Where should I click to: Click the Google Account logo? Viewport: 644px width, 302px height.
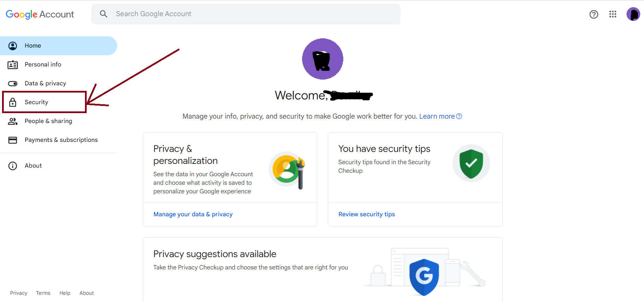click(x=40, y=14)
